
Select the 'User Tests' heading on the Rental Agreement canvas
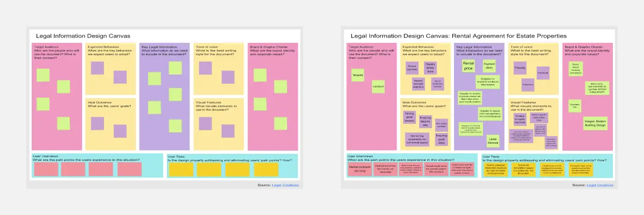[x=491, y=156]
